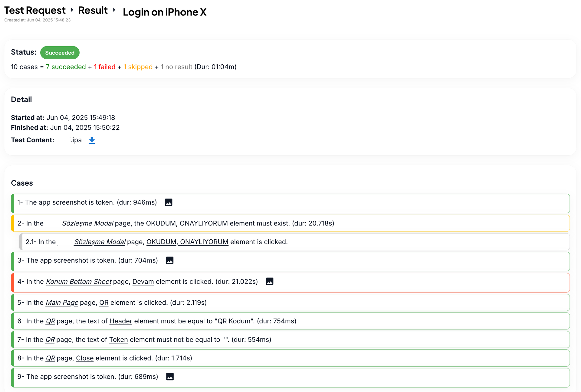Open the Header element link in case 6
The width and height of the screenshot is (581, 392).
pos(121,321)
